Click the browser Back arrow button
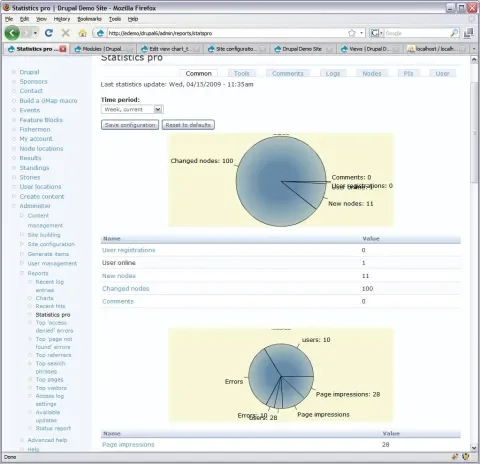The width and height of the screenshot is (480, 464). (12, 33)
